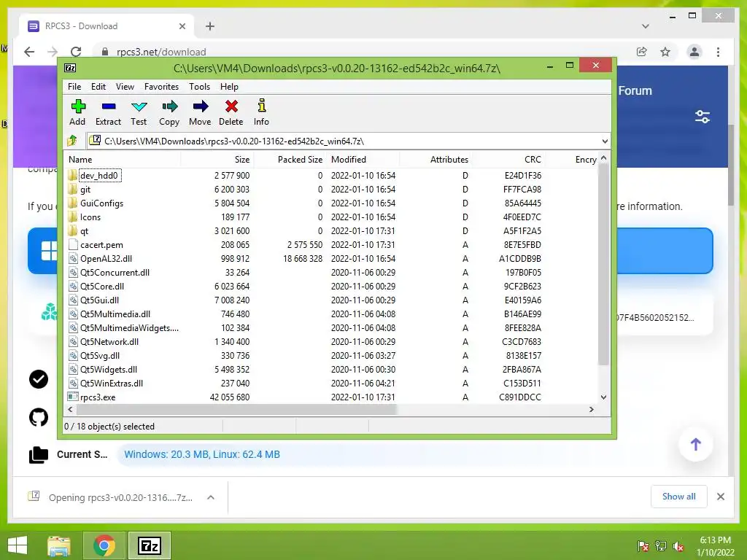The height and width of the screenshot is (560, 747).
Task: Open File Explorer from taskbar
Action: point(59,545)
